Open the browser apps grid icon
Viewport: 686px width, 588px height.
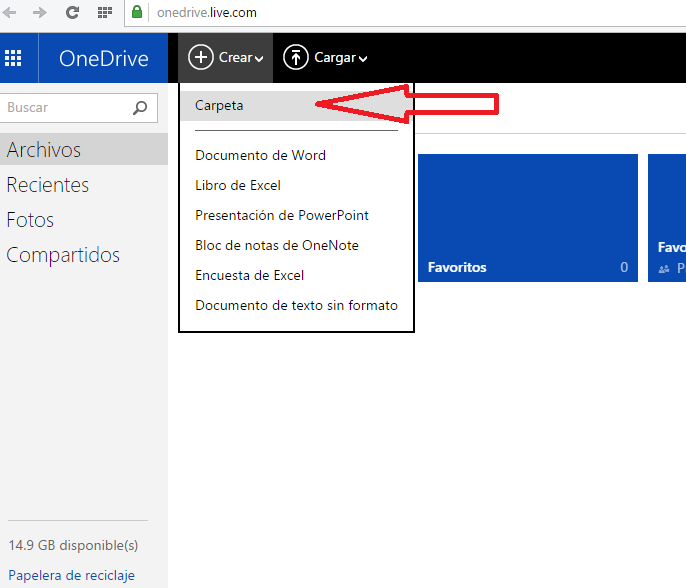click(104, 13)
